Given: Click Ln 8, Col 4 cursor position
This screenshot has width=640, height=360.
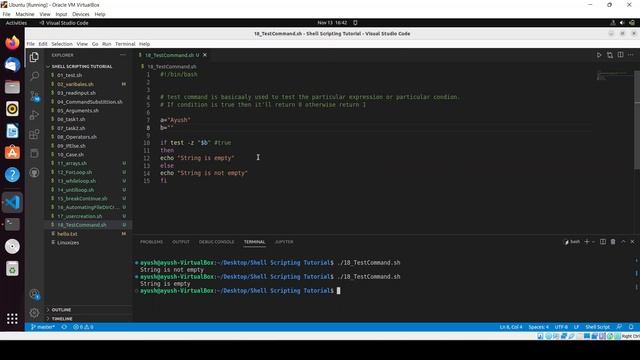Looking at the screenshot, I should [511, 327].
